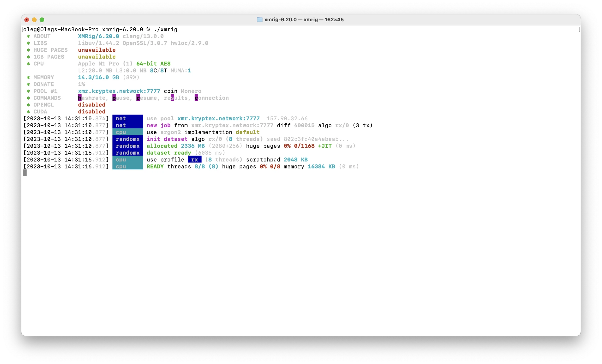Click the highlighted 'p' in pause command
602x364 pixels.
(x=114, y=98)
